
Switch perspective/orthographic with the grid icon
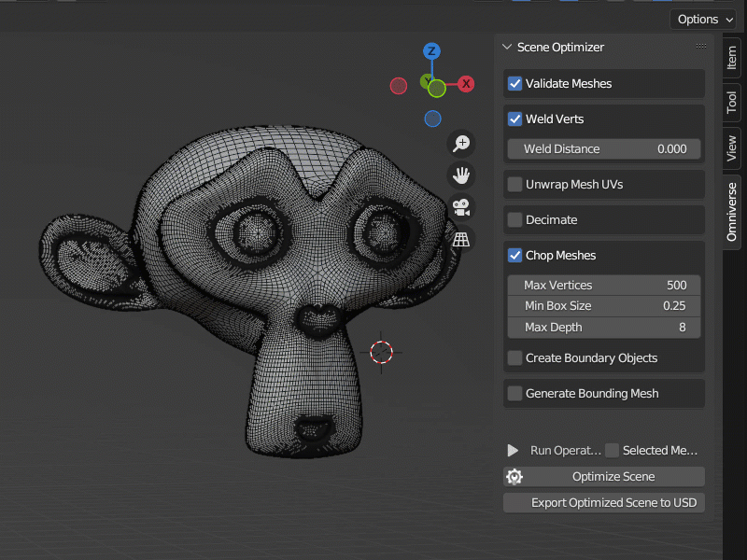[461, 239]
